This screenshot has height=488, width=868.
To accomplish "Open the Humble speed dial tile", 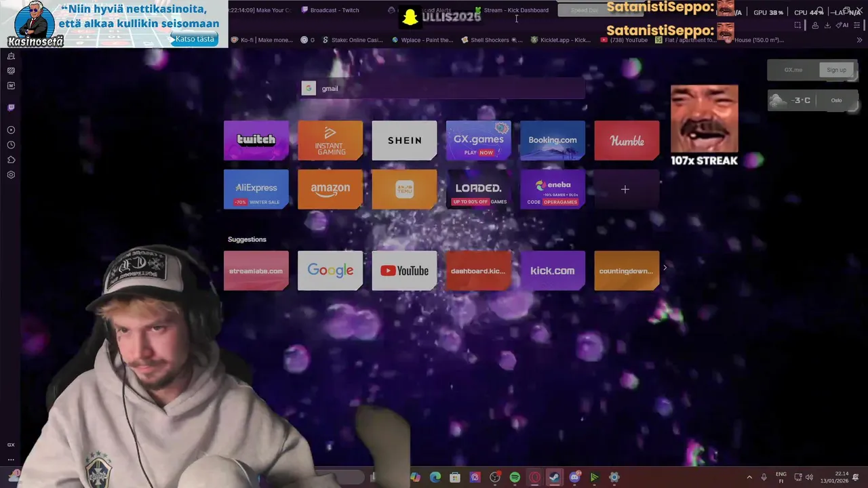I will click(627, 140).
